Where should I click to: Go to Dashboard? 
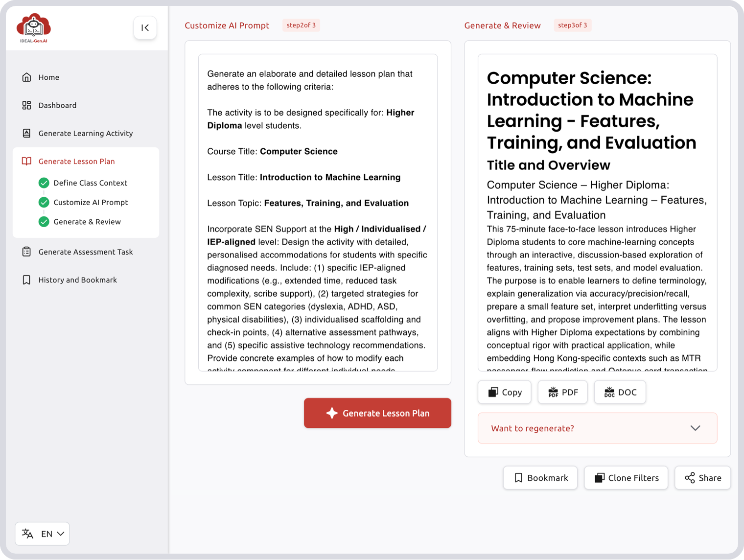click(x=86, y=105)
